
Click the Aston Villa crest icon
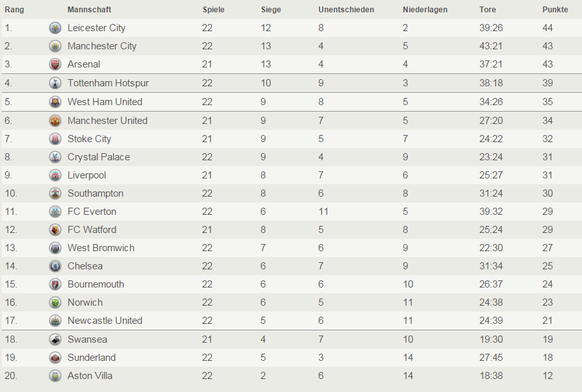[x=55, y=376]
